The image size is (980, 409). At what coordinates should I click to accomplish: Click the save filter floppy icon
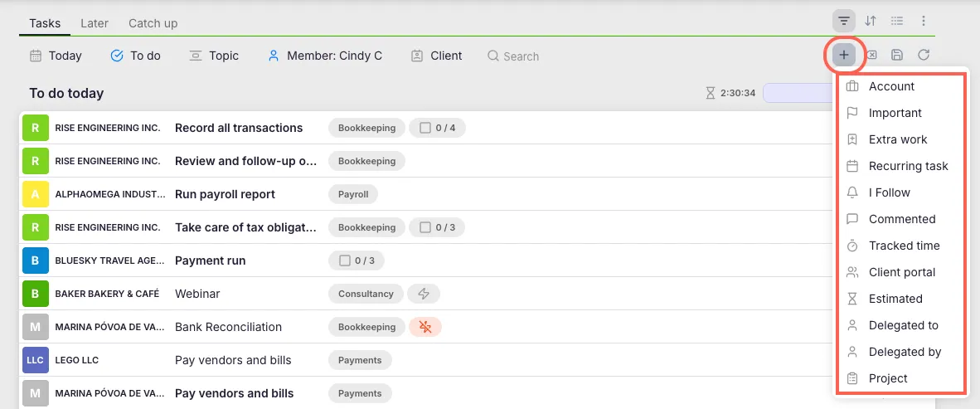coord(897,56)
